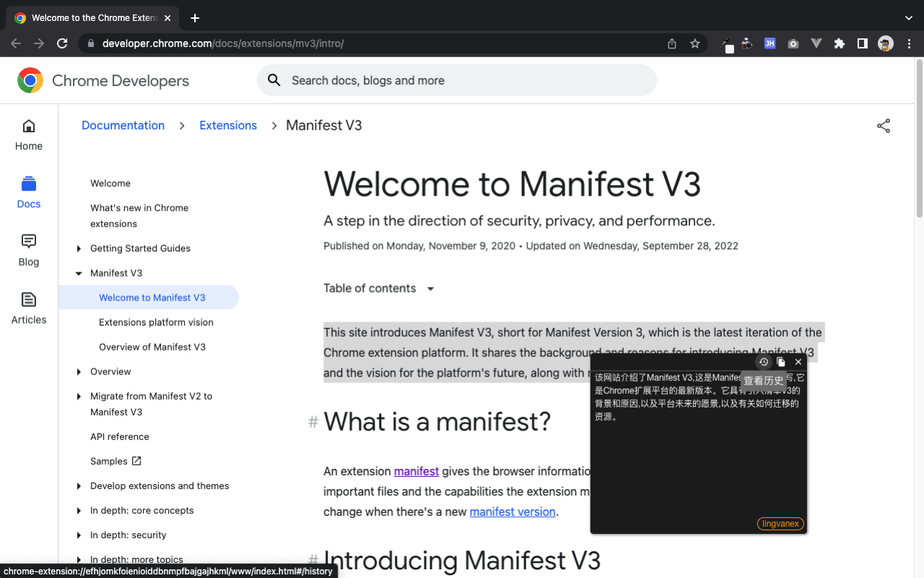Select Welcome to Manifest V3 sidebar item
This screenshot has height=578, width=924.
coord(152,298)
